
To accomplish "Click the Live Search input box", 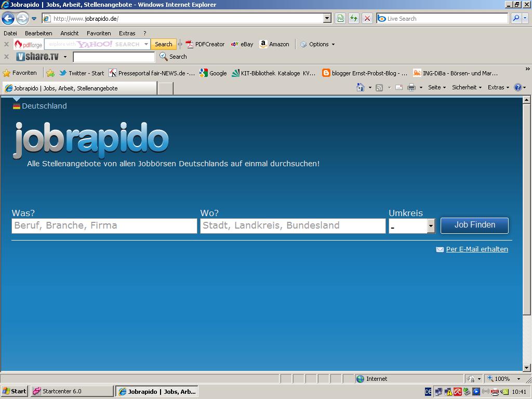I will click(x=442, y=19).
